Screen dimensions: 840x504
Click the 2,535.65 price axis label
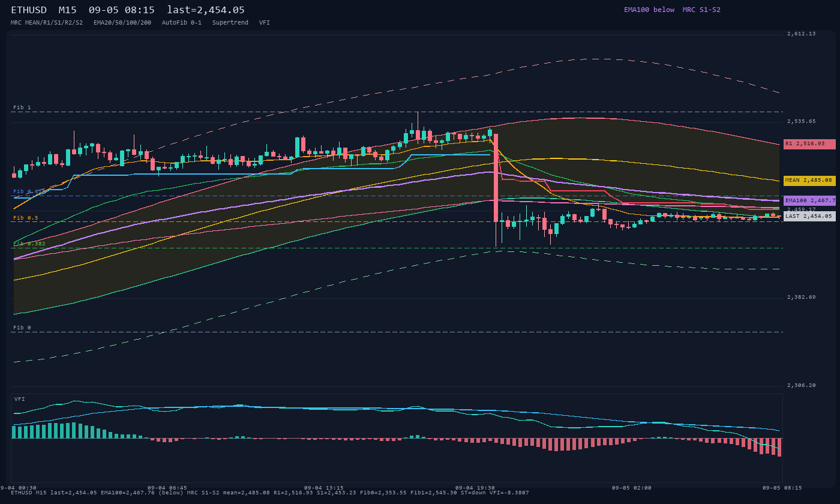coord(802,121)
